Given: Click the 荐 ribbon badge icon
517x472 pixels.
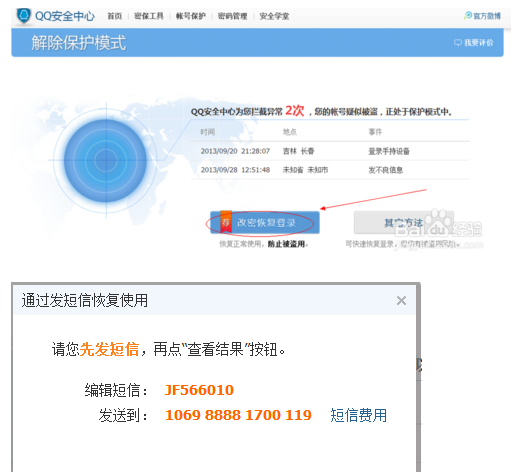Looking at the screenshot, I should click(226, 222).
